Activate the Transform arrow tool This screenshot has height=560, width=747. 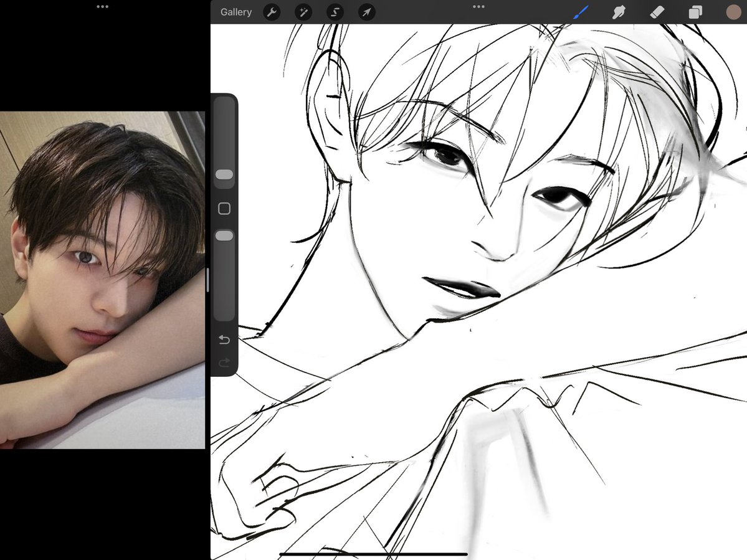coord(366,12)
